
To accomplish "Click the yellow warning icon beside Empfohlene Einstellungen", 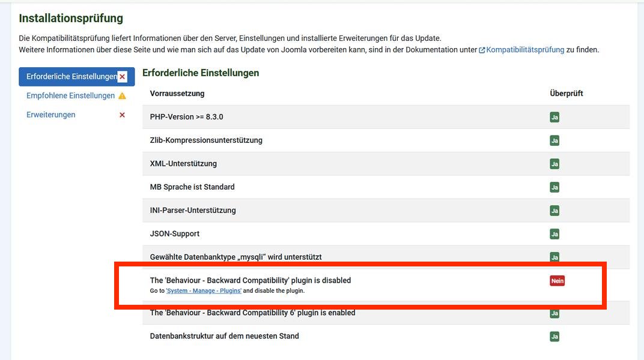I will [123, 95].
